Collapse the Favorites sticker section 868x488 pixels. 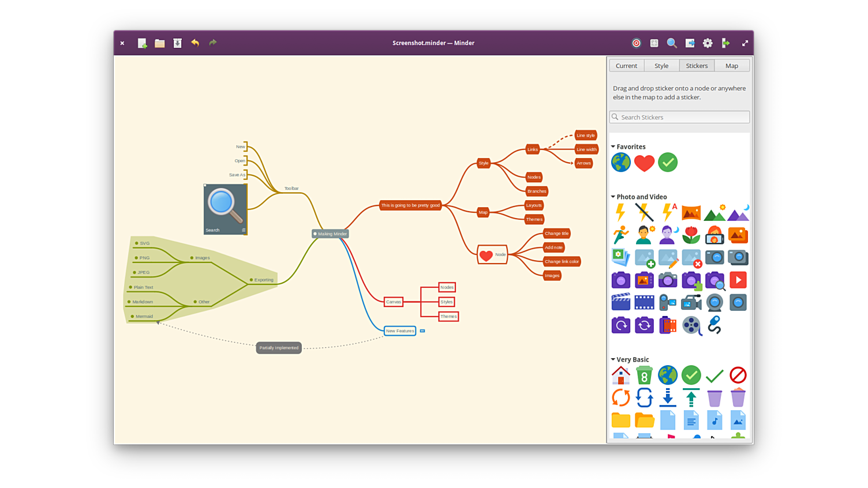point(613,147)
